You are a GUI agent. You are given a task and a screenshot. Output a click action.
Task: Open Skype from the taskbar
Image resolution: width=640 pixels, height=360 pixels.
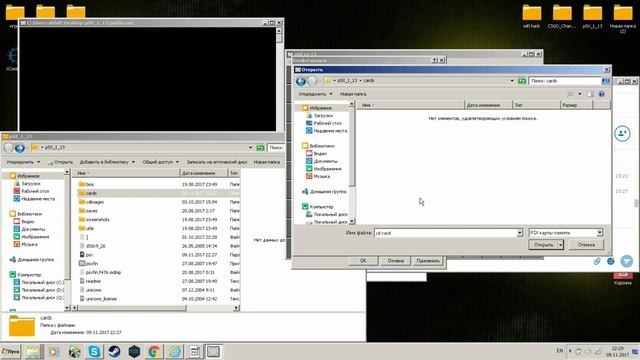pyautogui.click(x=94, y=351)
